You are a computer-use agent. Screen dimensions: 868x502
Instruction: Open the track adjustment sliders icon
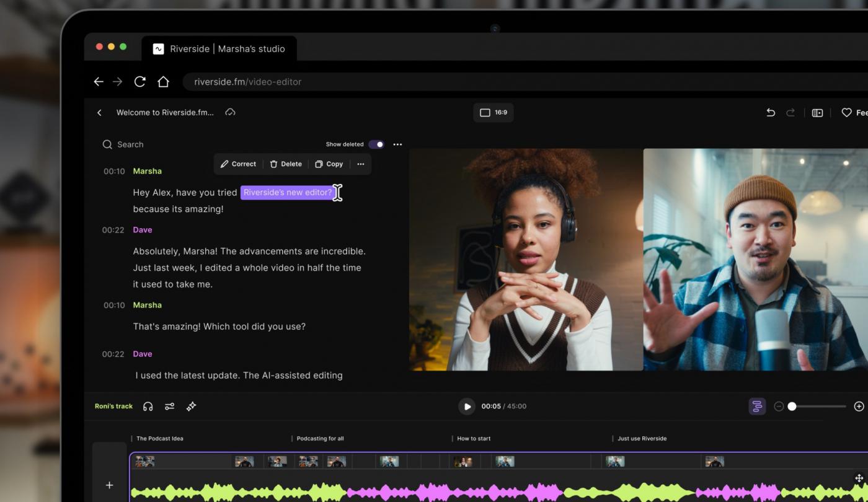pyautogui.click(x=169, y=407)
